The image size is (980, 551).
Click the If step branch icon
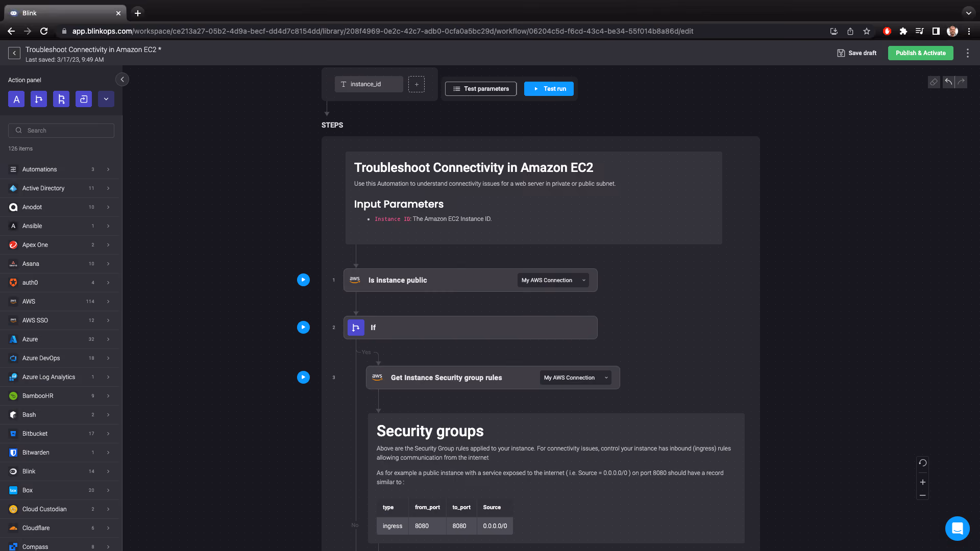356,328
